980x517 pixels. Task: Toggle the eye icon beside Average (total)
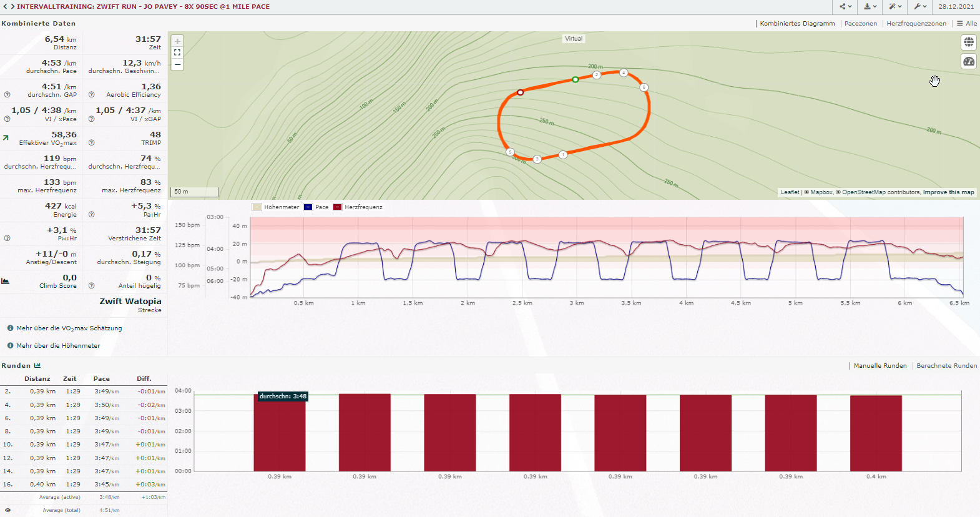(x=7, y=510)
